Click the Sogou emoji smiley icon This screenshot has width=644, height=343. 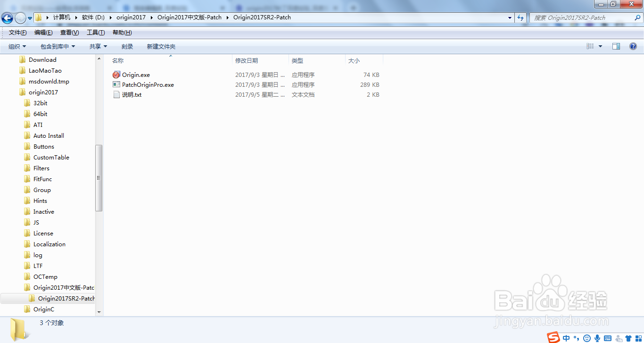(x=587, y=338)
